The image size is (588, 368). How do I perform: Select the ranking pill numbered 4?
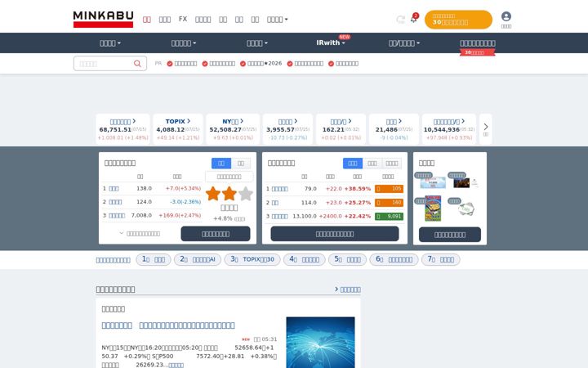click(x=304, y=259)
